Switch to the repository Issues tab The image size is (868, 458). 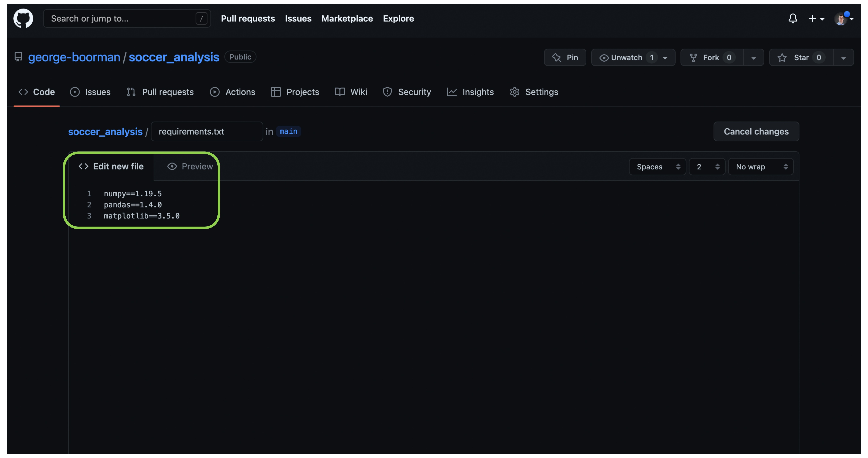[90, 92]
